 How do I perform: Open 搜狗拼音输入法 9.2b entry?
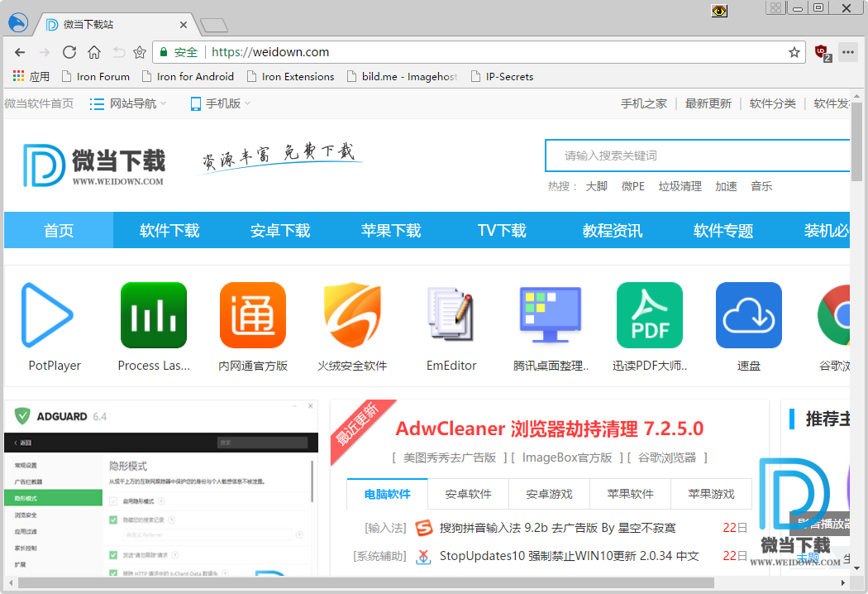[x=557, y=528]
